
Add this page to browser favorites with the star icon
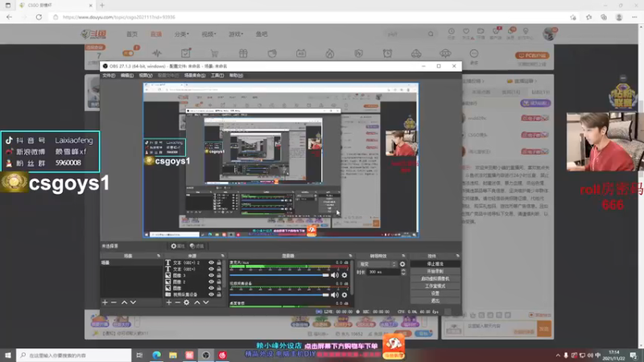coord(573,17)
